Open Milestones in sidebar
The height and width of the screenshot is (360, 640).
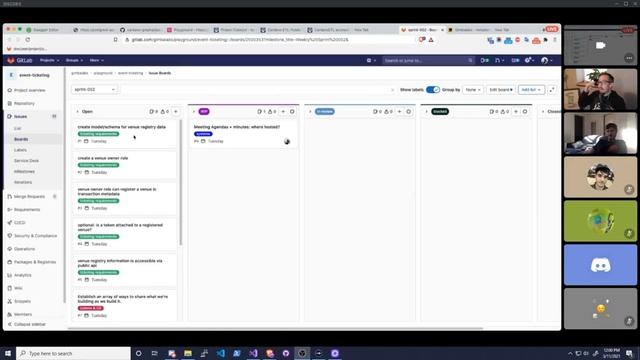pyautogui.click(x=24, y=171)
